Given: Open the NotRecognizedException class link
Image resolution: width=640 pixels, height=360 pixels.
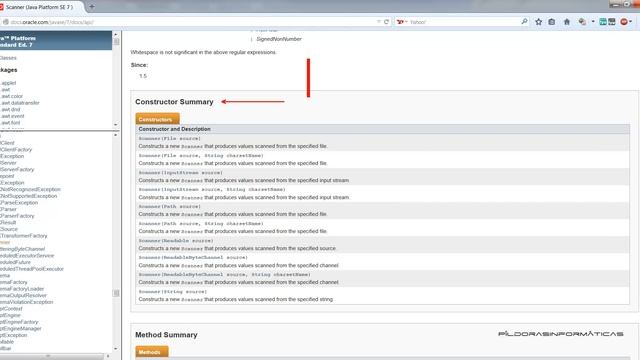Looking at the screenshot, I should pos(30,189).
